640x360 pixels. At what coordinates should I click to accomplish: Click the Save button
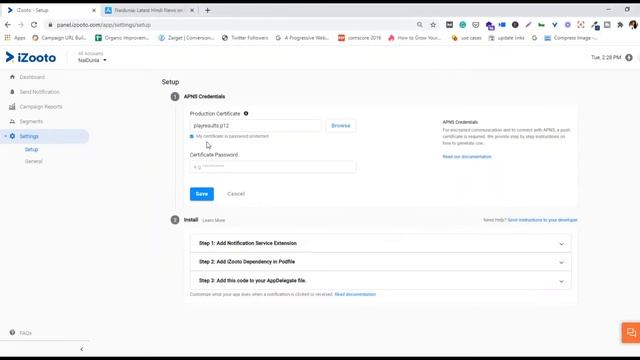[x=202, y=194]
